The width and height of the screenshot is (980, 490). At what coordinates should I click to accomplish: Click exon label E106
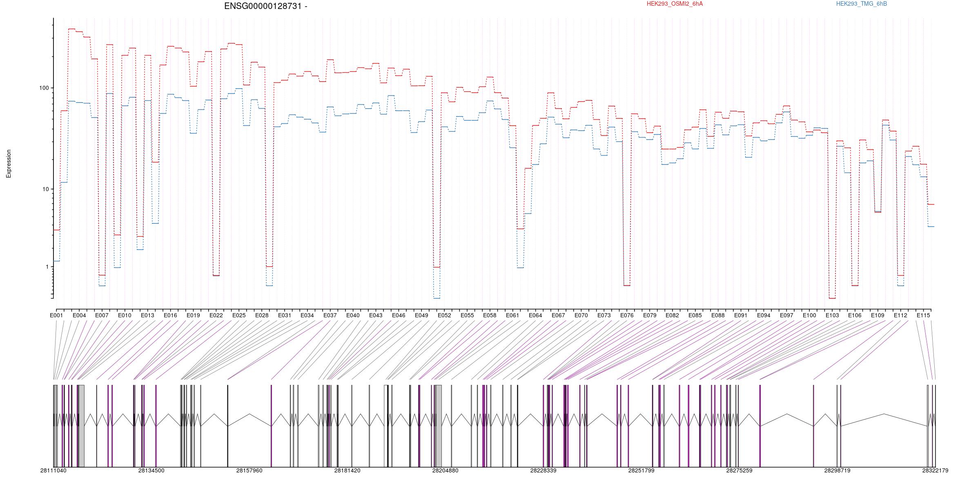pos(855,315)
